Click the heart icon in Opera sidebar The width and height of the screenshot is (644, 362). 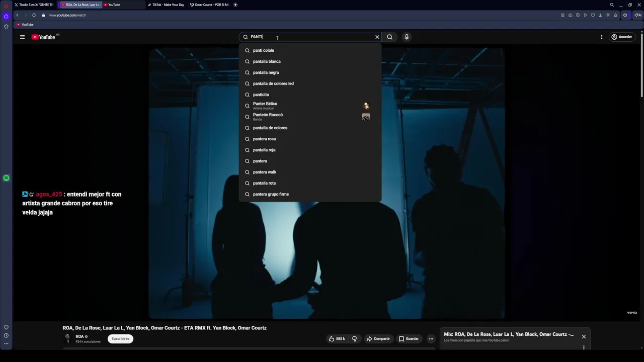pos(6,327)
